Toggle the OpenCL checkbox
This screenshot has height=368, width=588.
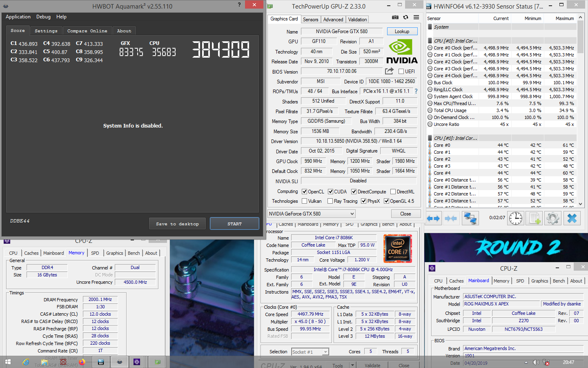[x=304, y=192]
